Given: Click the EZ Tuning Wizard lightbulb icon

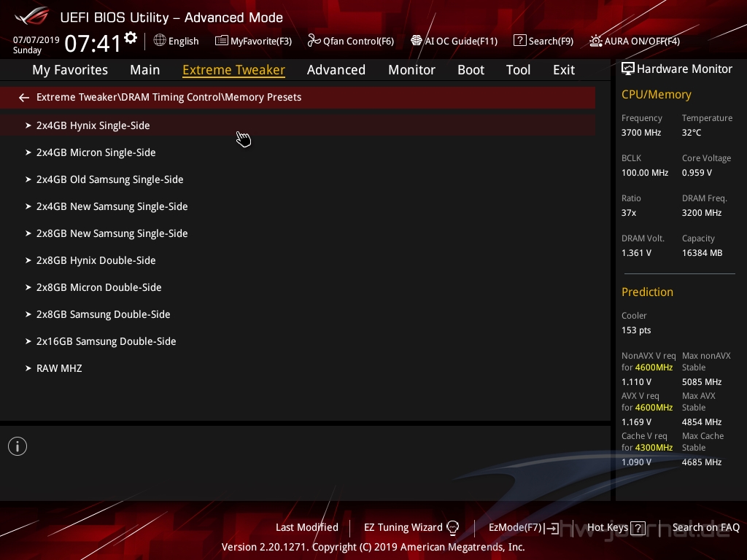Looking at the screenshot, I should [452, 528].
